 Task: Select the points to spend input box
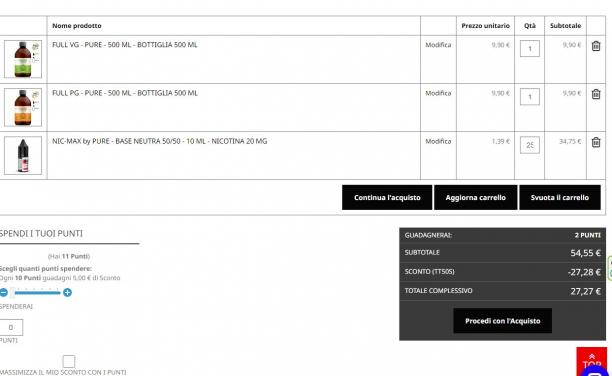pyautogui.click(x=11, y=327)
